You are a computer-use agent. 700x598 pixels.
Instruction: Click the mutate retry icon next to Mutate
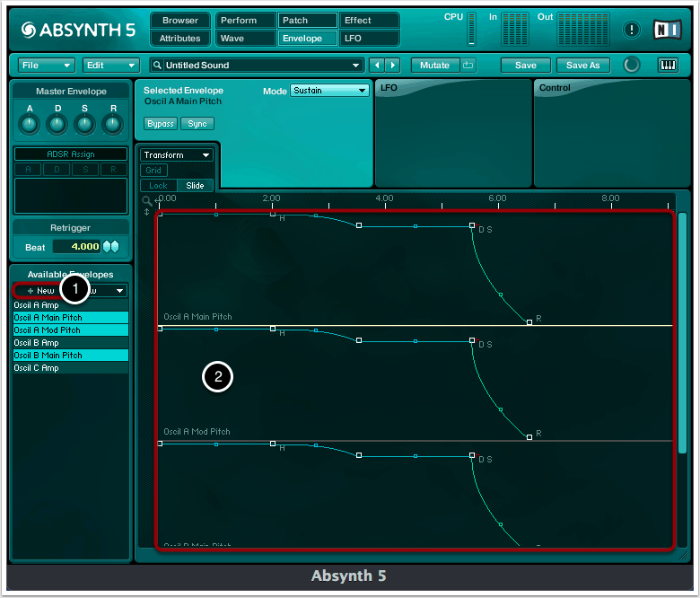pos(468,66)
